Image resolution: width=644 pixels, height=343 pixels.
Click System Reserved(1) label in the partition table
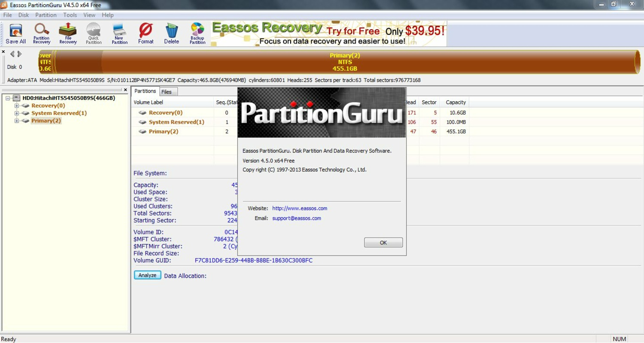(x=176, y=122)
